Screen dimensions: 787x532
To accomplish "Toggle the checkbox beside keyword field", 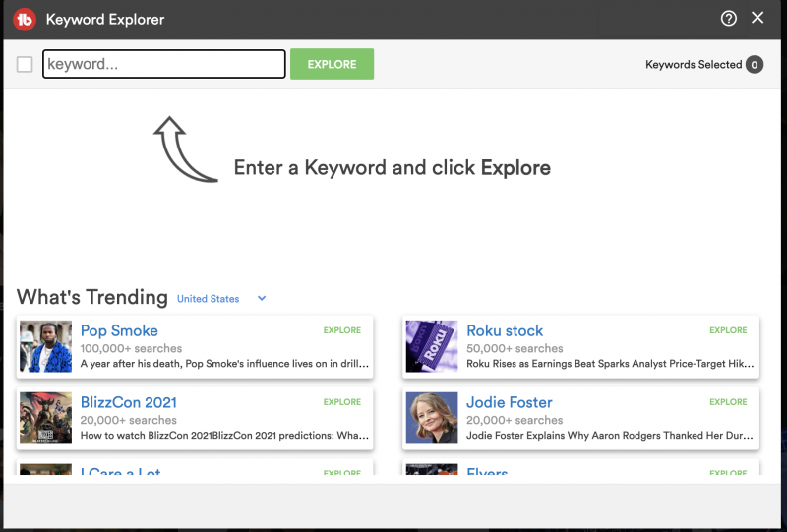I will pos(25,65).
